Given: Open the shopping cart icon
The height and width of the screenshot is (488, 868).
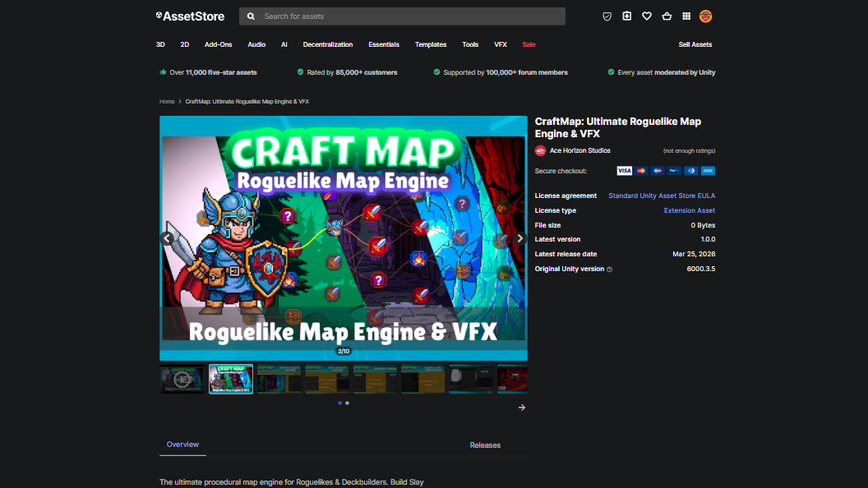Looking at the screenshot, I should pos(667,16).
